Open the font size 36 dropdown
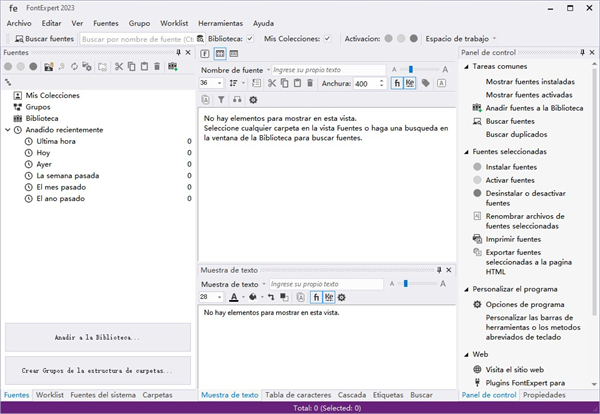 [x=220, y=84]
